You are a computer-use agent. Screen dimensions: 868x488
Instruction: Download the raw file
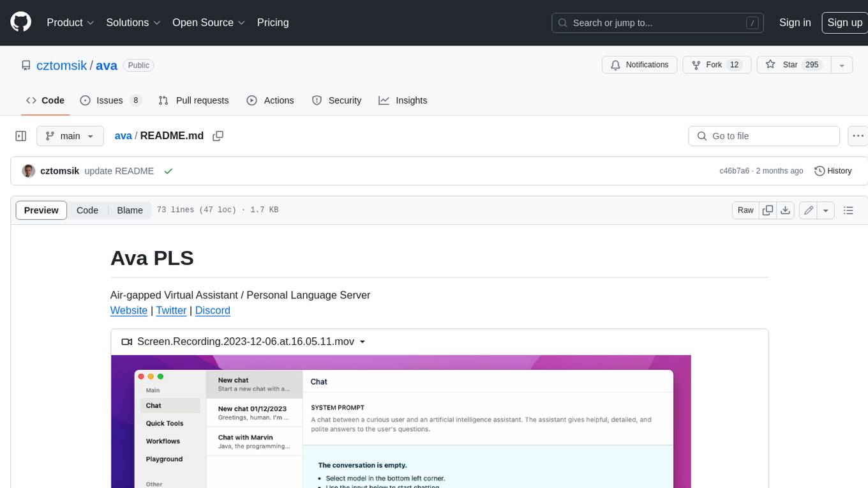(786, 210)
